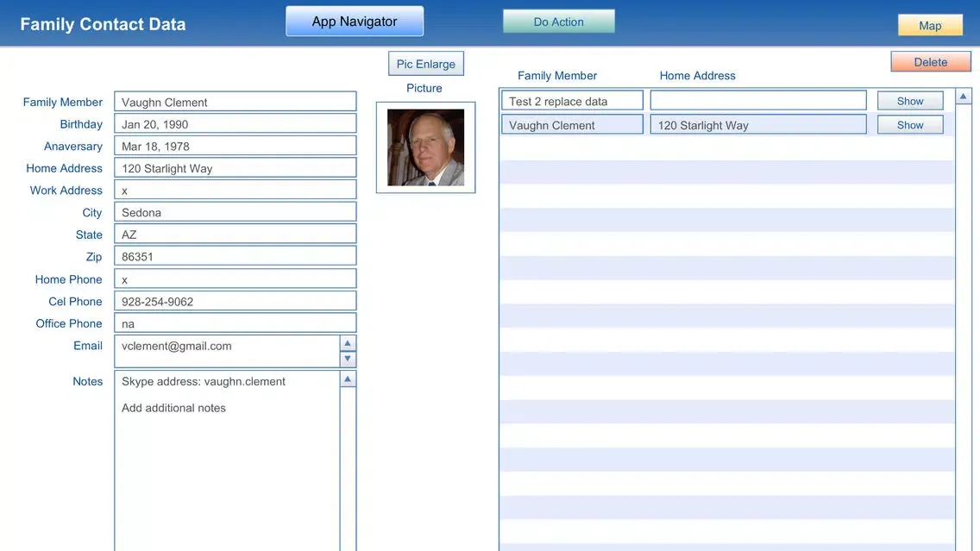This screenshot has height=551, width=980.
Task: Select the Birthday field
Action: pos(235,124)
